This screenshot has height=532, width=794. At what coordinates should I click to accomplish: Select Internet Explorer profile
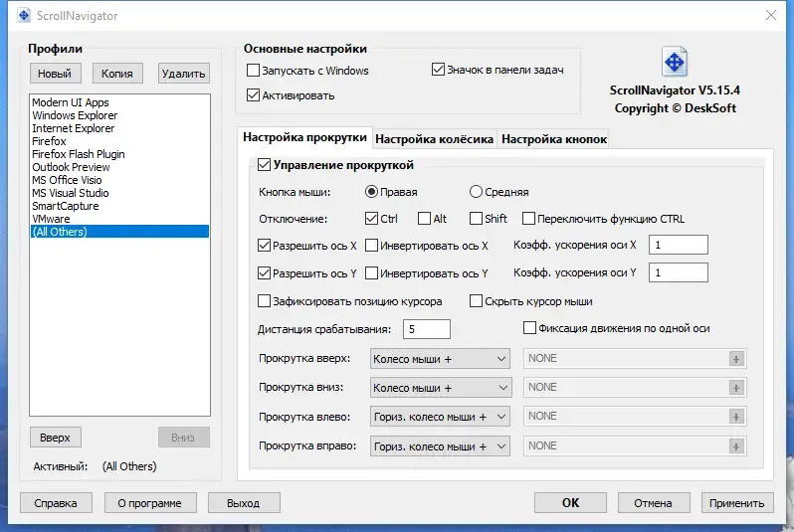(119, 128)
